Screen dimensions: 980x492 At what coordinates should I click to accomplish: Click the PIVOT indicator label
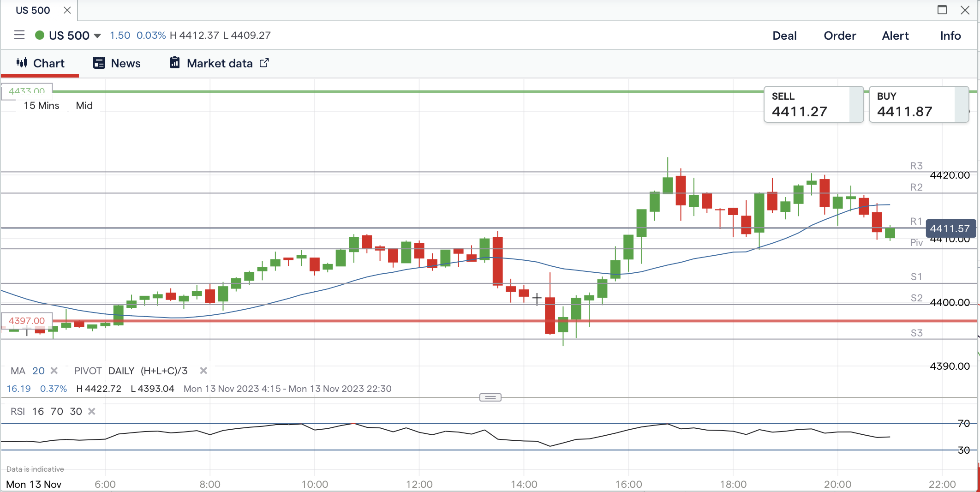click(88, 371)
